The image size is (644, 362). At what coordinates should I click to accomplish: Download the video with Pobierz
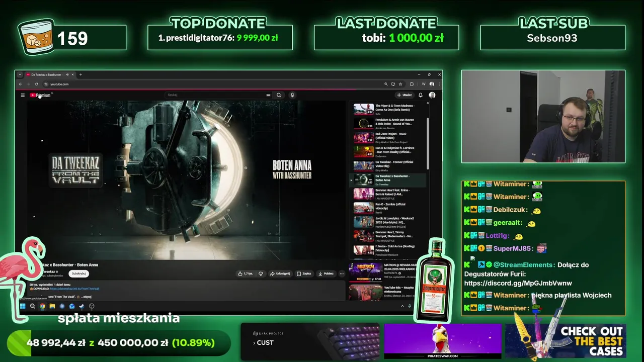[x=326, y=274]
